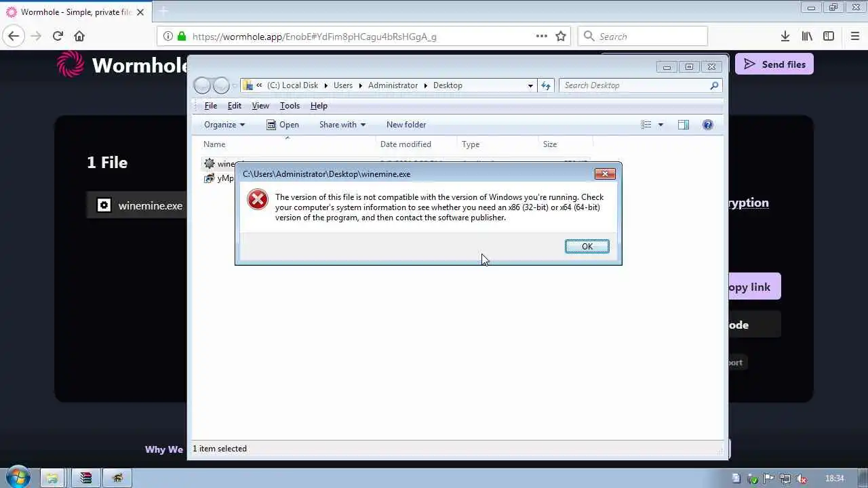Sort by Date modified column
This screenshot has height=488, width=868.
406,144
